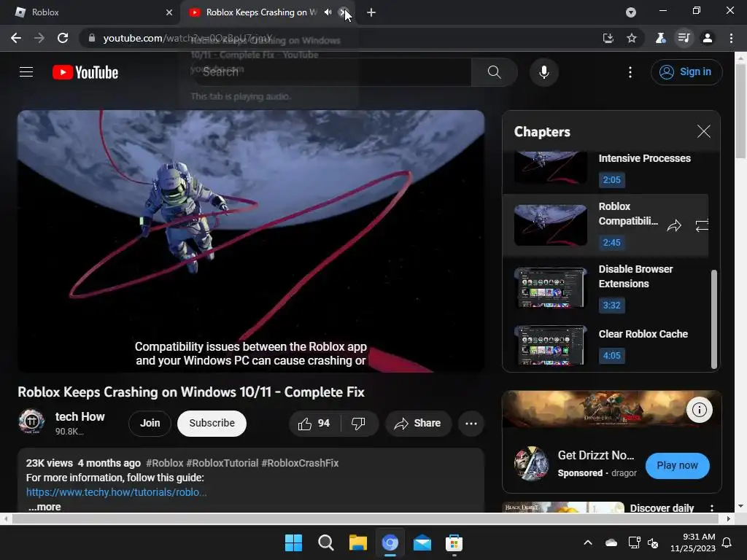Click the #RobloxCrashFix hashtag

[300, 463]
